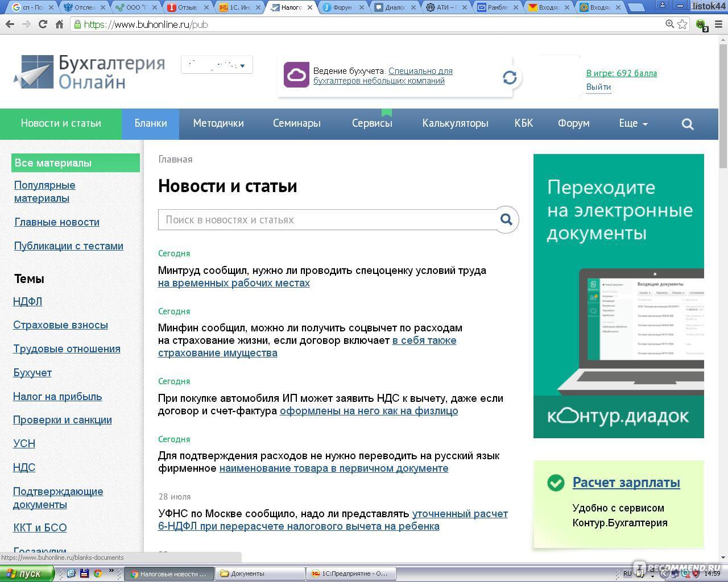728x582 pixels.
Task: Open the Подтверждающие документы topic
Action: tap(58, 498)
